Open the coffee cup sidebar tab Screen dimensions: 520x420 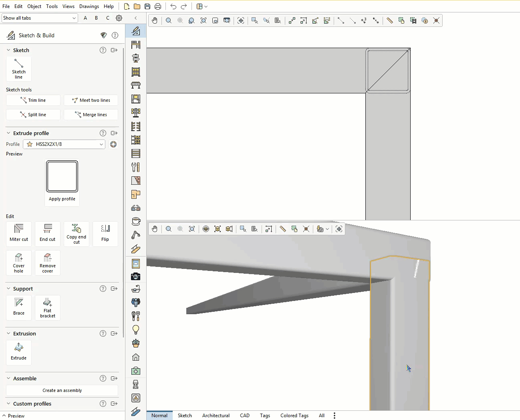click(136, 221)
